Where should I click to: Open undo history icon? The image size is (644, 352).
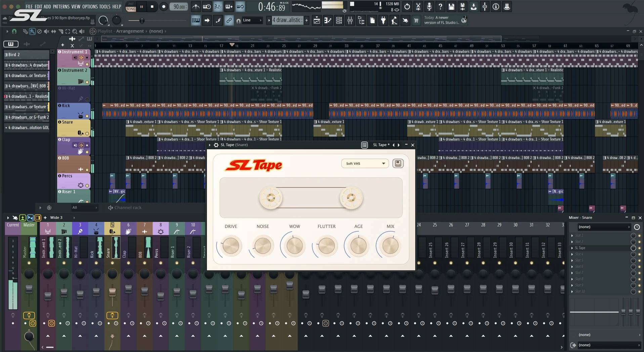click(x=407, y=6)
